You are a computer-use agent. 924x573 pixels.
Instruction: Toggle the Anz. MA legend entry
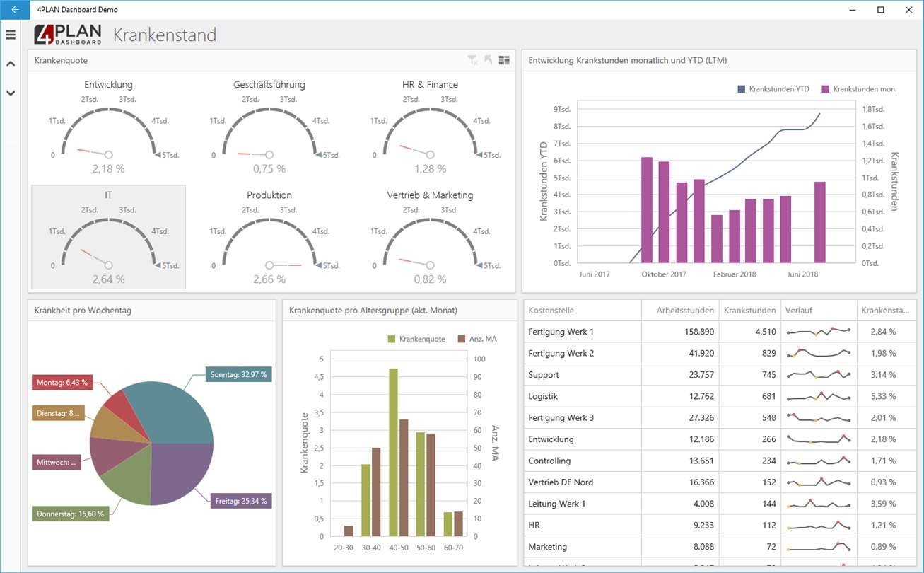(477, 339)
